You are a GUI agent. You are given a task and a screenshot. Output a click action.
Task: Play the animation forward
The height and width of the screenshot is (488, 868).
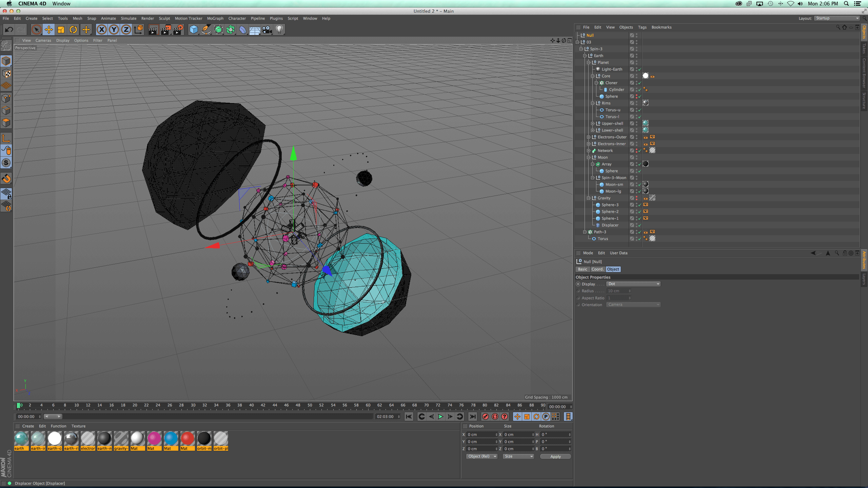coord(440,416)
